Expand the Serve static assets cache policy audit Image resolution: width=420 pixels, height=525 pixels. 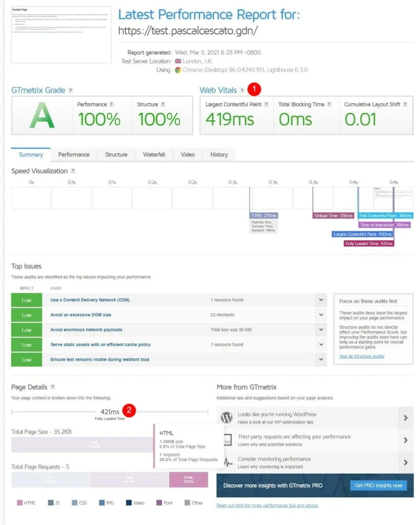(321, 345)
